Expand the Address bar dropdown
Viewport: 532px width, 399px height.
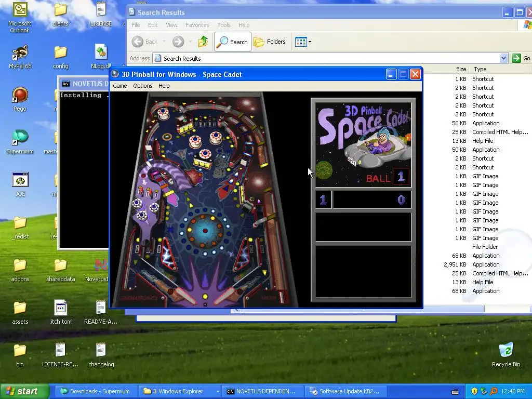[503, 58]
